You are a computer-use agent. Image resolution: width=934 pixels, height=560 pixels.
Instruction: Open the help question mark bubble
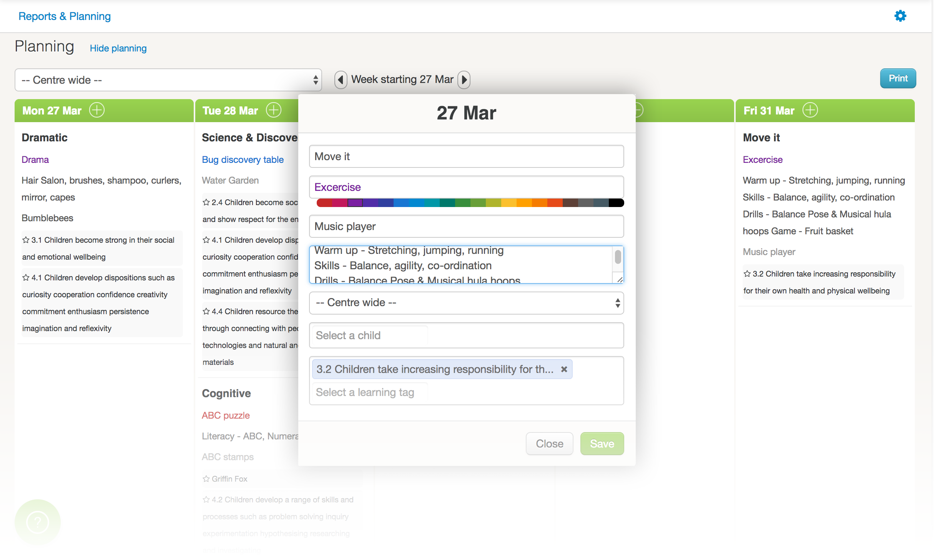37,522
